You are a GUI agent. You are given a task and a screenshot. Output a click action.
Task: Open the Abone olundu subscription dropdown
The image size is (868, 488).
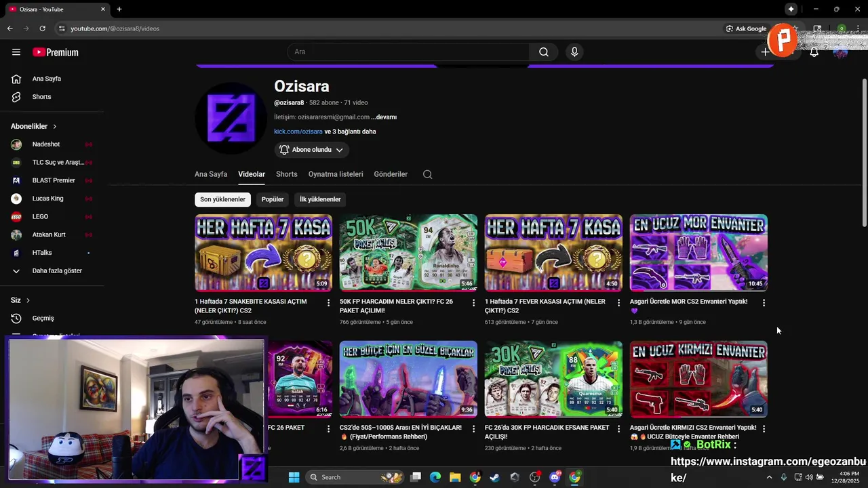(312, 150)
